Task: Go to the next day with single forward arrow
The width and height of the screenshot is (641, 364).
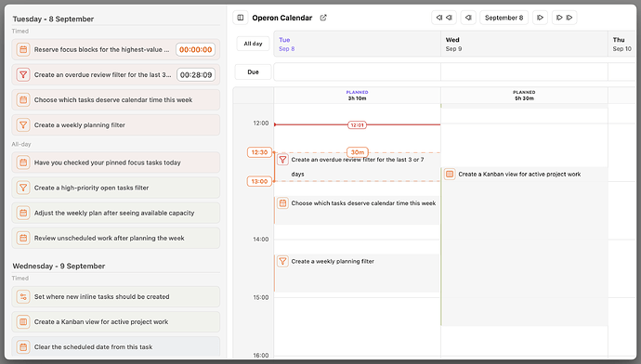Action: point(540,18)
